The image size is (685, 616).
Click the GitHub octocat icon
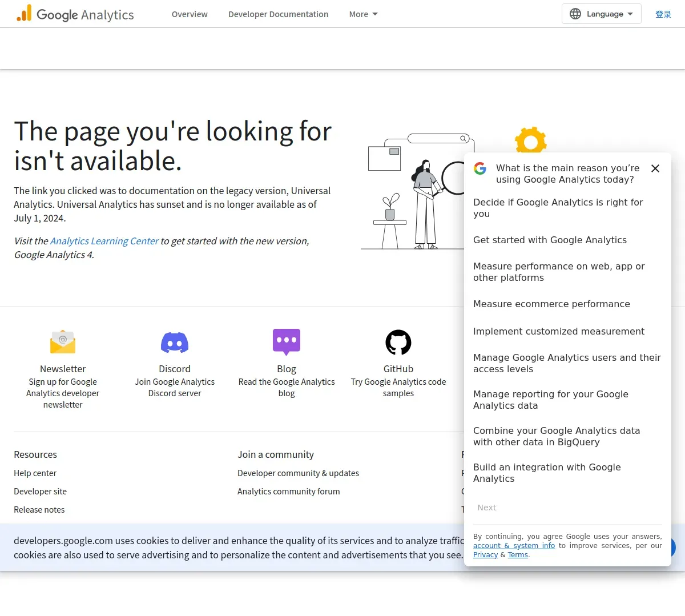pos(398,343)
